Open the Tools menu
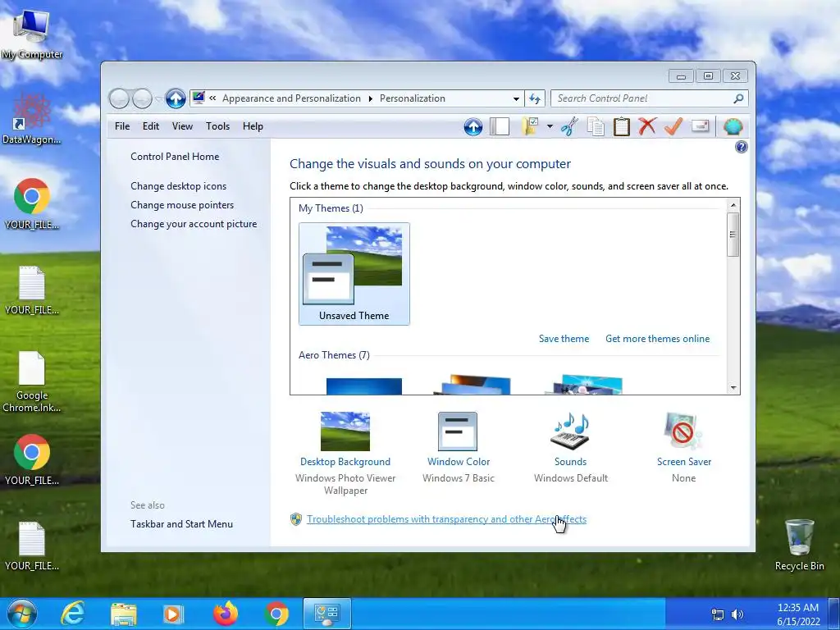Viewport: 840px width, 630px height. pyautogui.click(x=217, y=126)
